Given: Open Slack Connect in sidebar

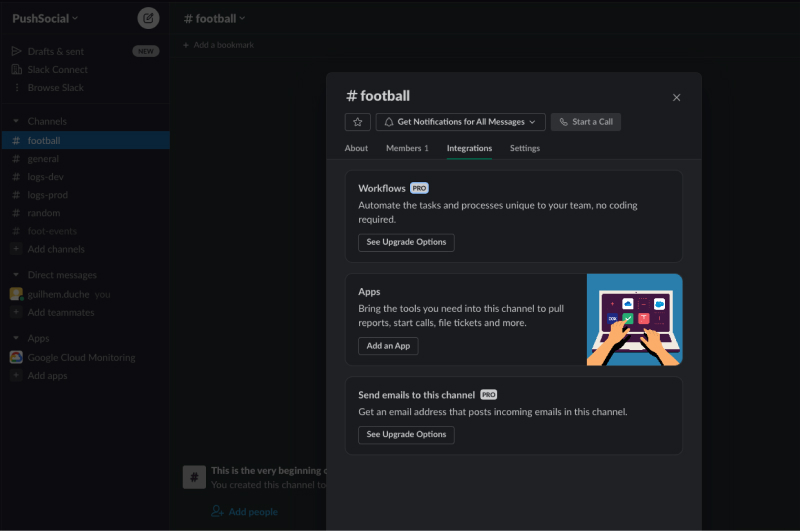Looking at the screenshot, I should [58, 69].
